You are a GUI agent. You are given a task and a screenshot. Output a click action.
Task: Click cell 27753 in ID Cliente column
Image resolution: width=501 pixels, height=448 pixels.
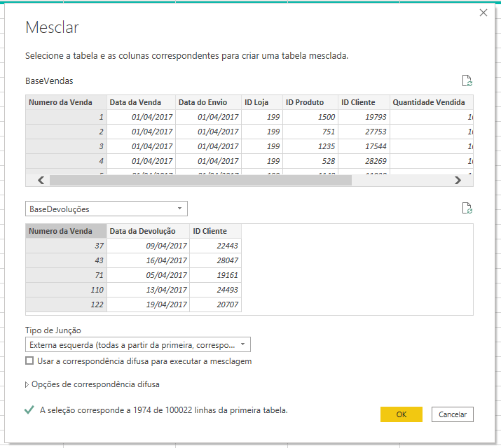[x=364, y=132]
